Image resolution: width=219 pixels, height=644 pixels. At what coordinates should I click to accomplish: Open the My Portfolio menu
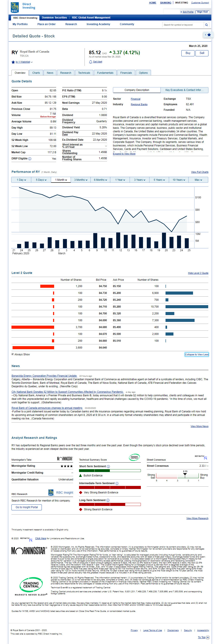click(20, 24)
